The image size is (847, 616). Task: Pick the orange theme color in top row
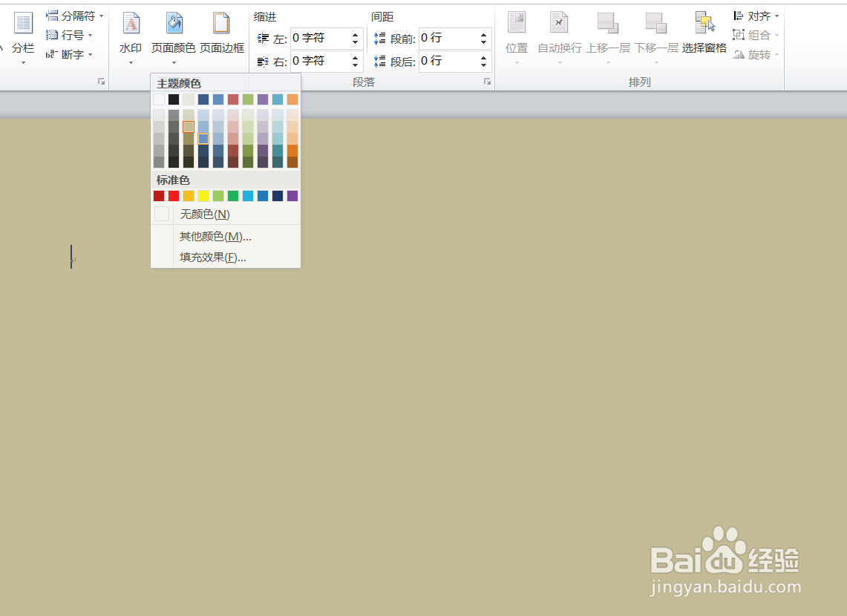(292, 99)
